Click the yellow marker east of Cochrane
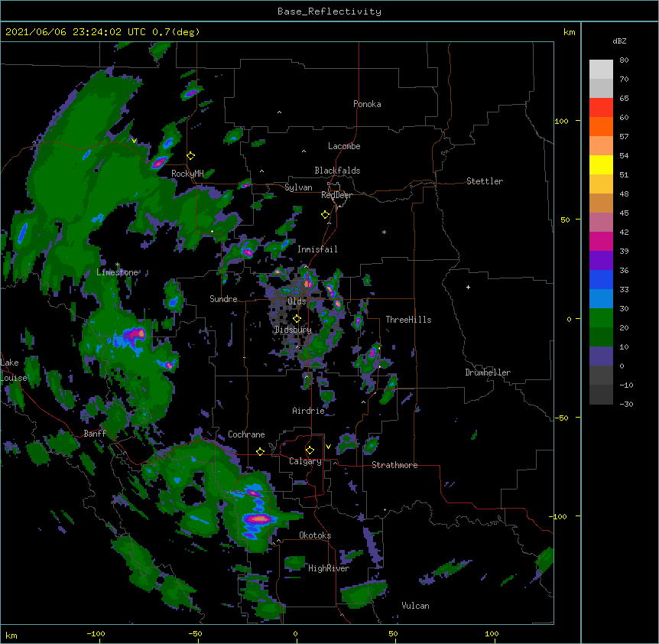659x644 pixels. [260, 451]
